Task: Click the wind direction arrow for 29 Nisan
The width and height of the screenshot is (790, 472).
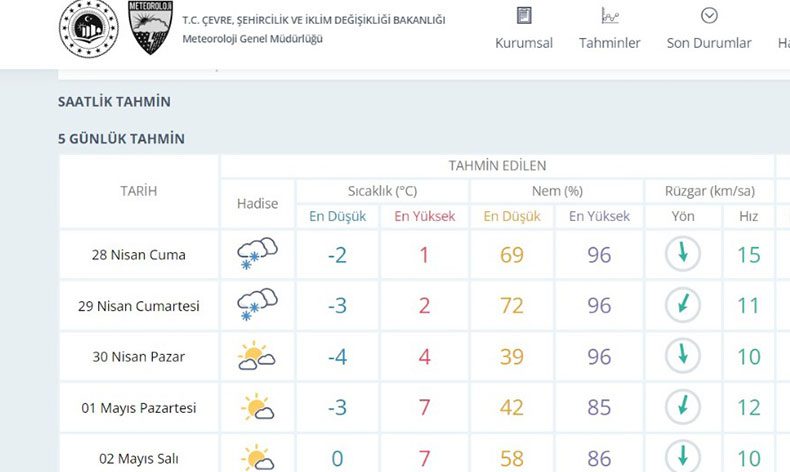Action: (683, 305)
